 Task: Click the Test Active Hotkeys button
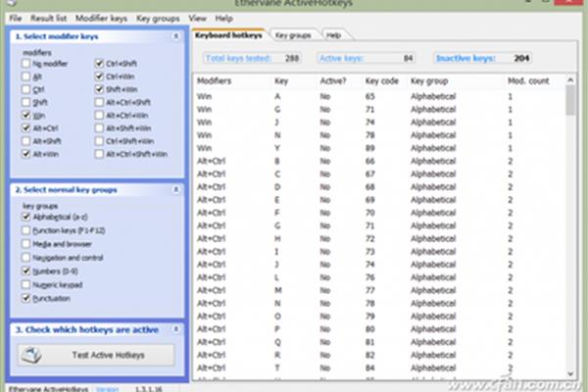tap(96, 355)
